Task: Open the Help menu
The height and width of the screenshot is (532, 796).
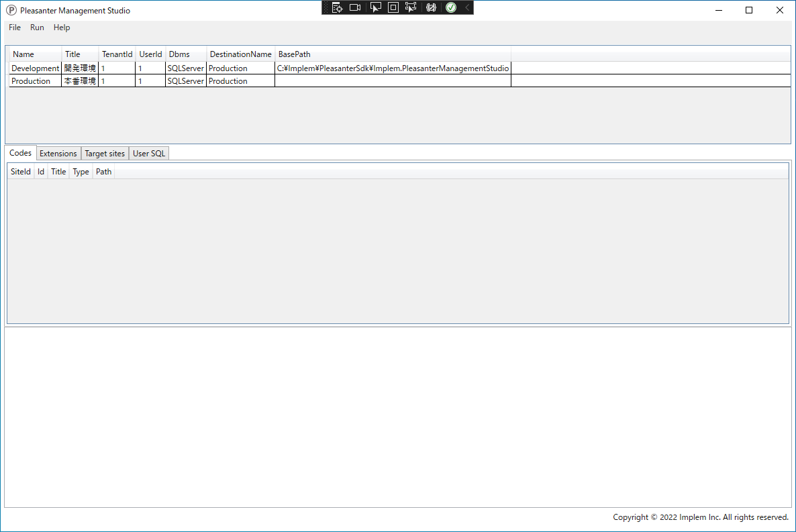Action: click(x=62, y=28)
